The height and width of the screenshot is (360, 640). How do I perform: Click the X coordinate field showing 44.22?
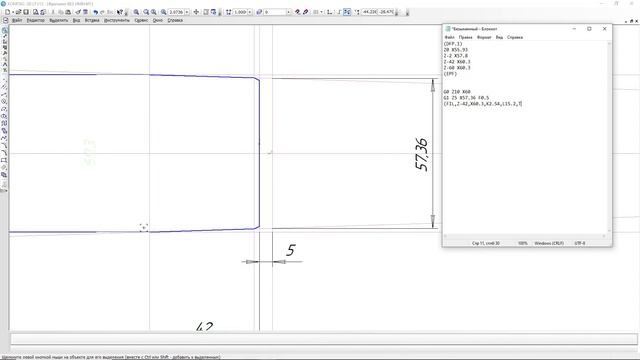point(370,12)
